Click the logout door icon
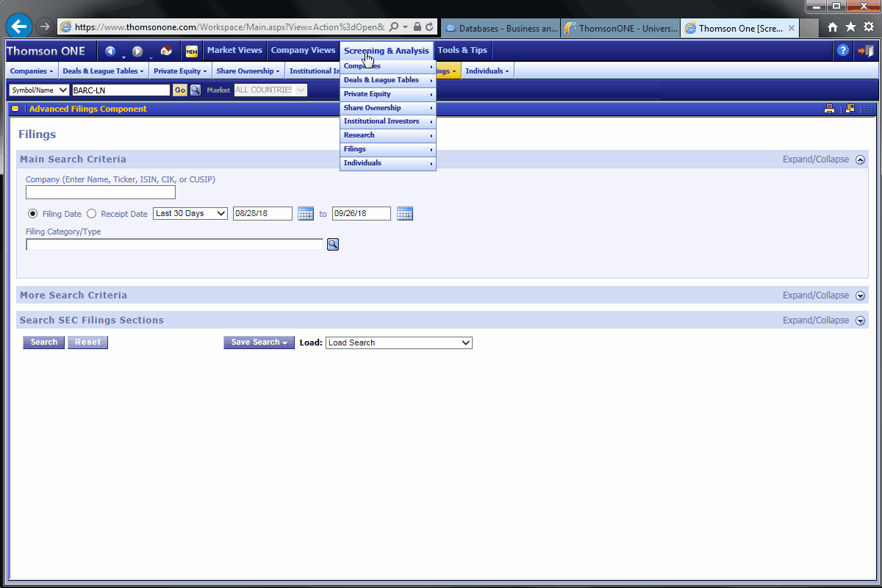This screenshot has height=588, width=882. (x=865, y=51)
